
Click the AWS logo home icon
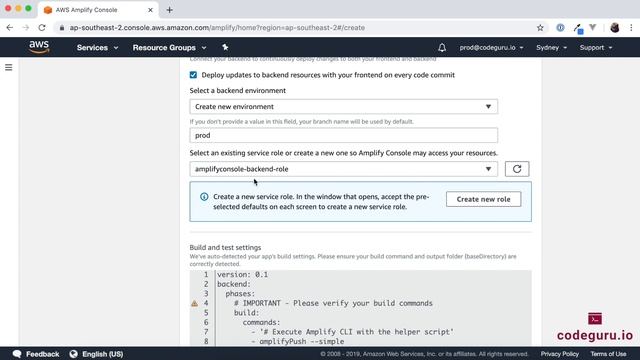[39, 47]
